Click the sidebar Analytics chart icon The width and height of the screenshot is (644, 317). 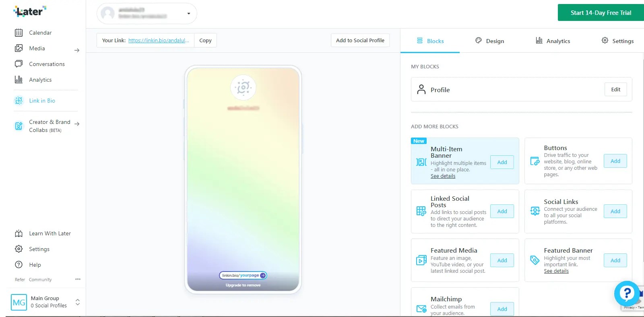(19, 80)
